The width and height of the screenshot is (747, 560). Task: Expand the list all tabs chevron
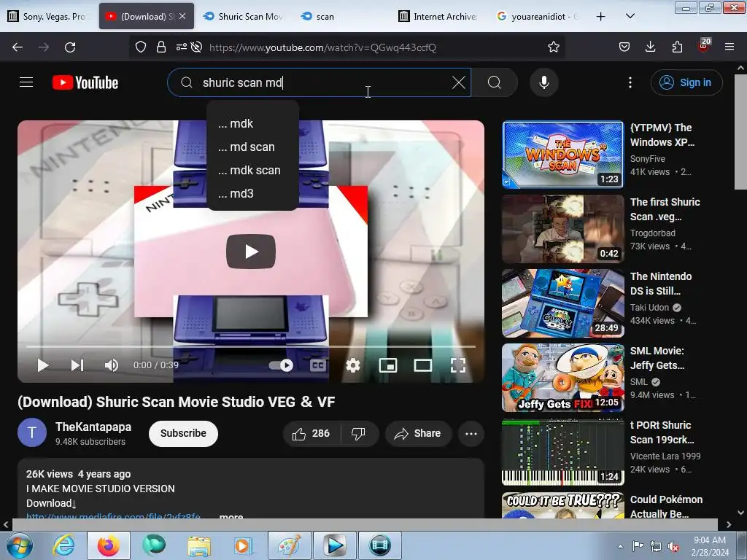(630, 16)
